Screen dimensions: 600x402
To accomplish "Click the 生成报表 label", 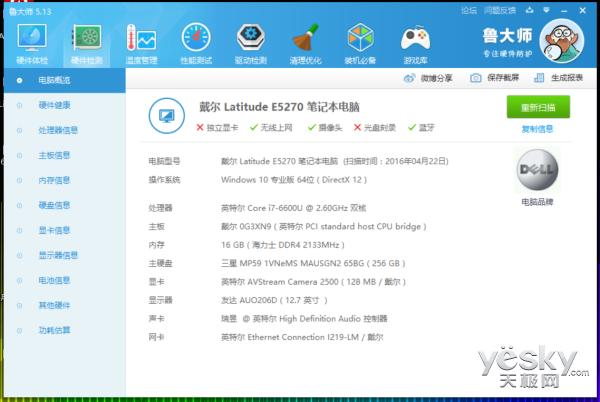I will [x=567, y=78].
